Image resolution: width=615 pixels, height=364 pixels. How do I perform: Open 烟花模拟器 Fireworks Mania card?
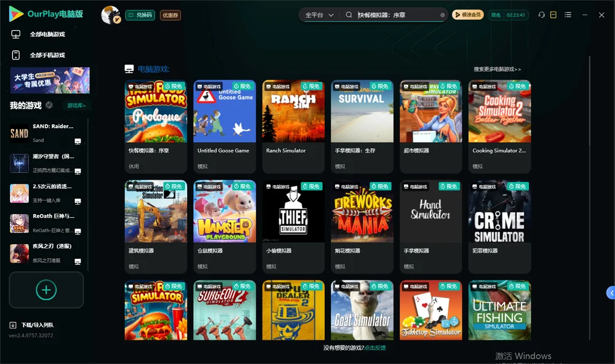pyautogui.click(x=362, y=227)
